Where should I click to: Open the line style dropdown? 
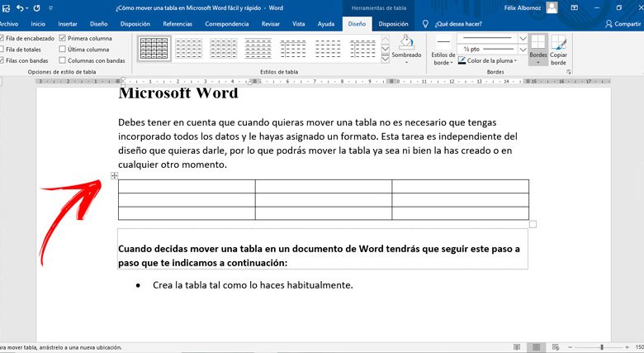point(523,38)
